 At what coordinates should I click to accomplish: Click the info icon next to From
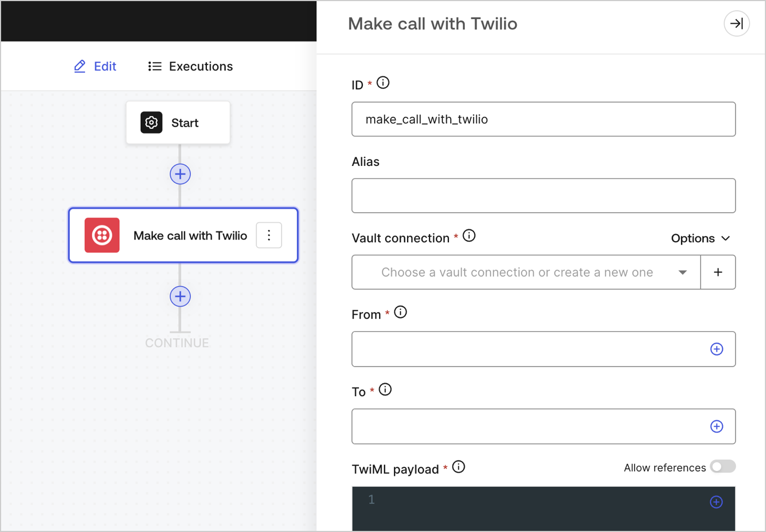400,312
